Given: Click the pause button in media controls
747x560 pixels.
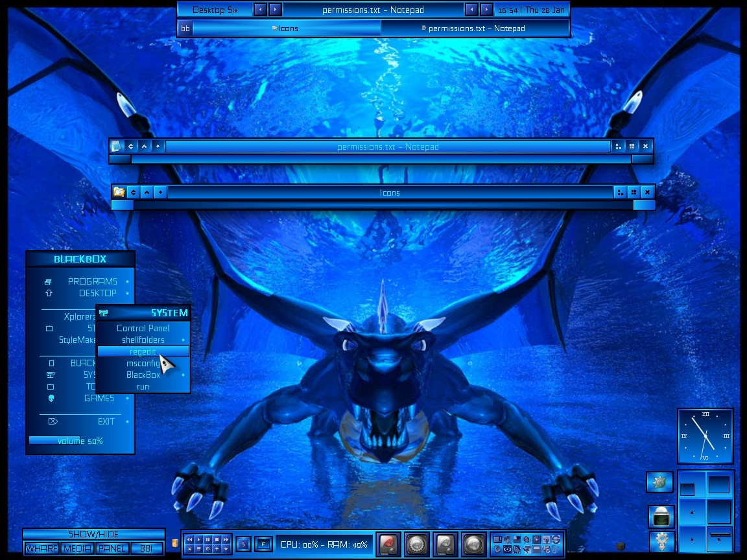Looking at the screenshot, I should point(207,539).
